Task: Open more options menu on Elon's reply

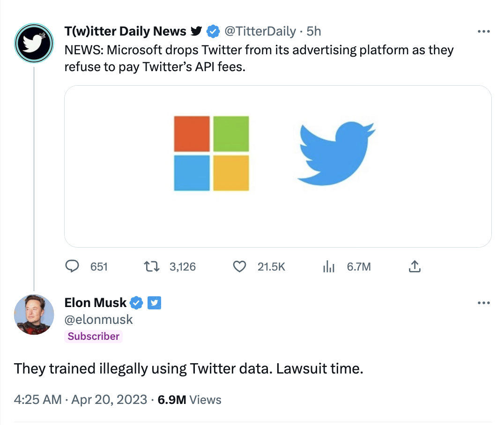Action: pyautogui.click(x=484, y=303)
